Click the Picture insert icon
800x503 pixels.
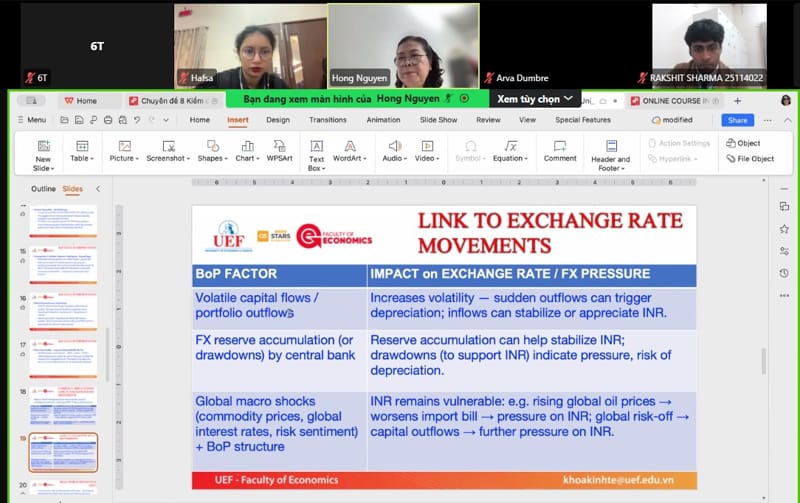point(122,146)
